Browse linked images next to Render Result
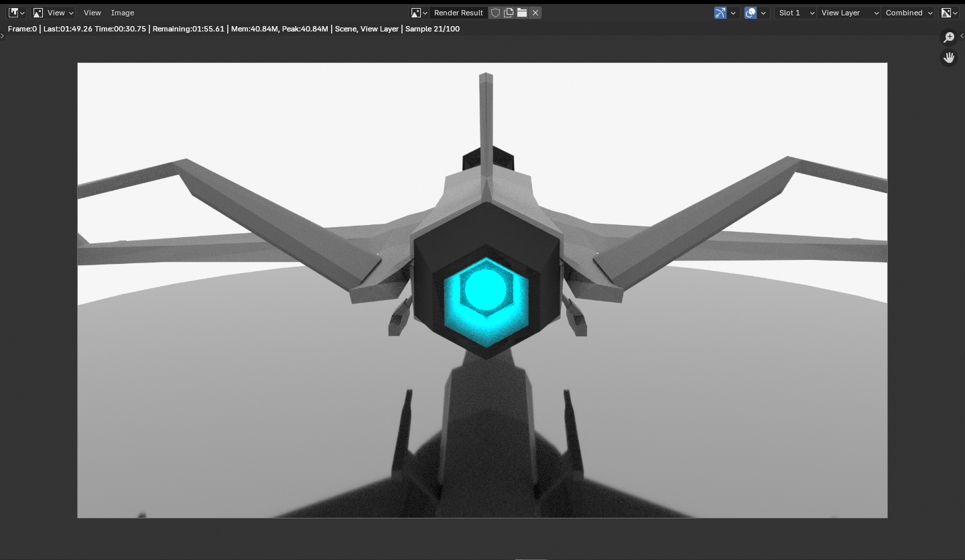Image resolution: width=965 pixels, height=560 pixels. point(420,13)
